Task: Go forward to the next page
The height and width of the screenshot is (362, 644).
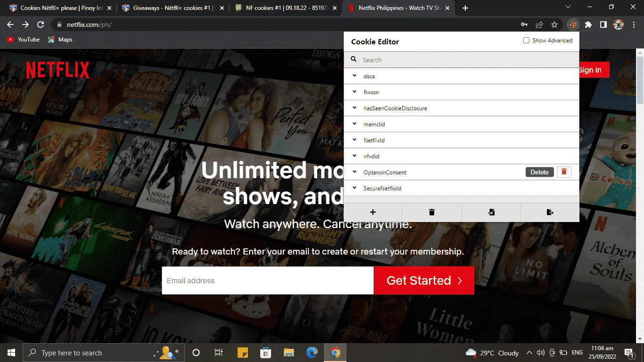Action: tap(25, 25)
